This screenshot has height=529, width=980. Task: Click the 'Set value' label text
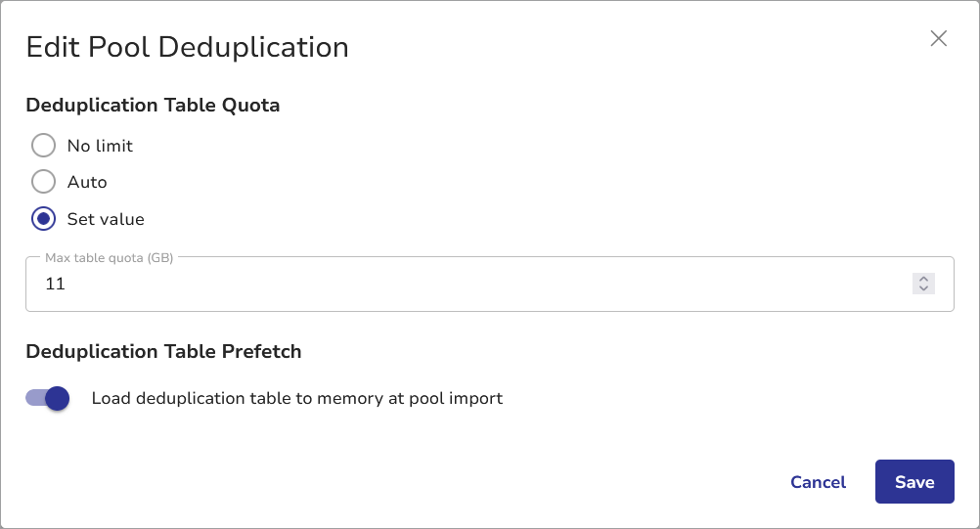point(106,219)
